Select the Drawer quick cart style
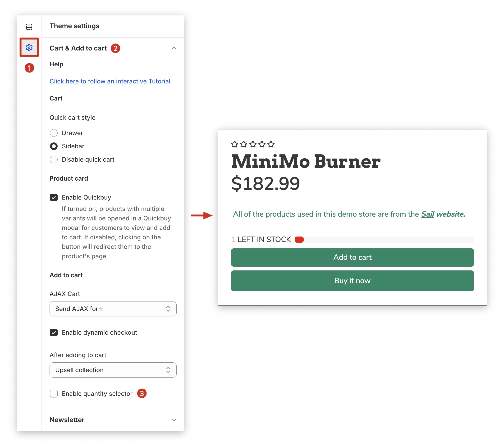 coord(54,133)
